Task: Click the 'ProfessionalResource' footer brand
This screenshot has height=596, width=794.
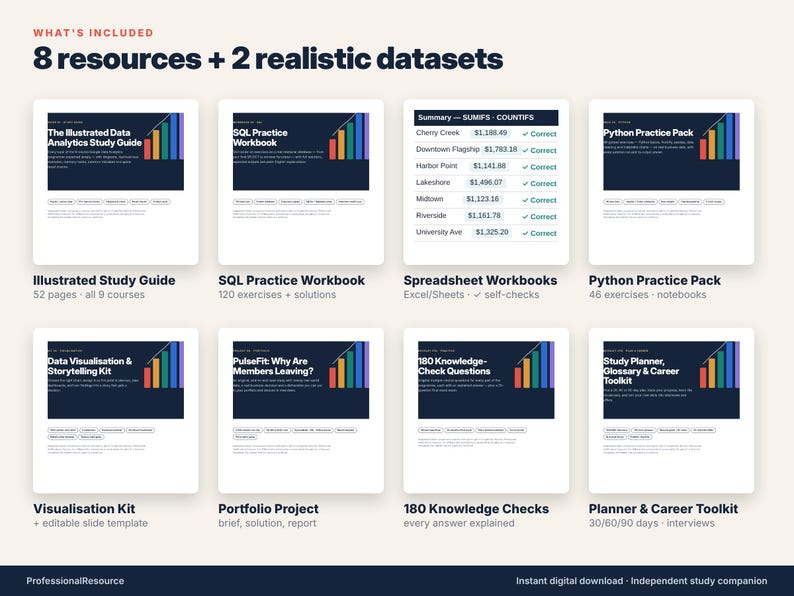Action: pos(75,581)
